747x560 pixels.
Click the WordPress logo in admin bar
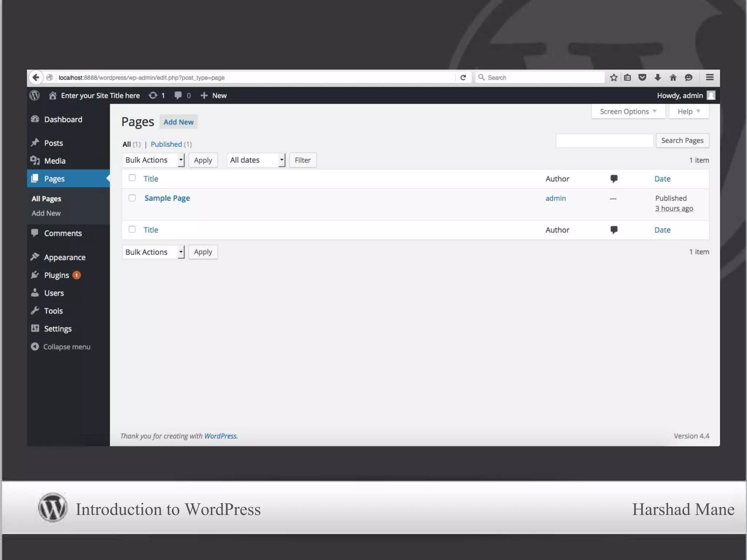pos(35,96)
